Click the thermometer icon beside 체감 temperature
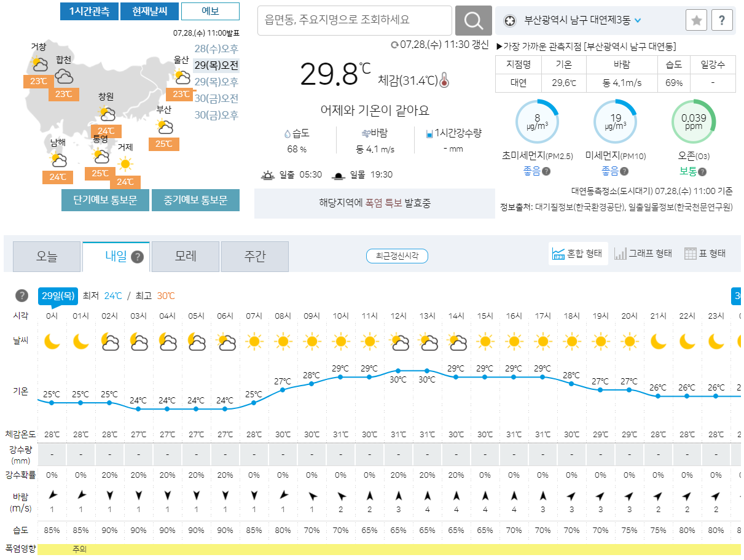 point(445,80)
